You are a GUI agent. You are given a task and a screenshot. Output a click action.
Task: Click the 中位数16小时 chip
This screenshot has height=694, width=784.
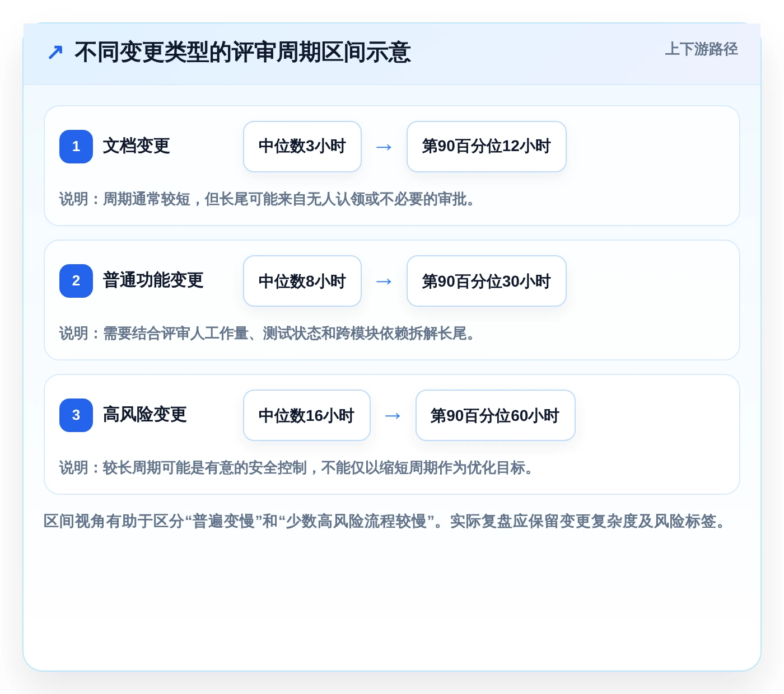pos(307,415)
